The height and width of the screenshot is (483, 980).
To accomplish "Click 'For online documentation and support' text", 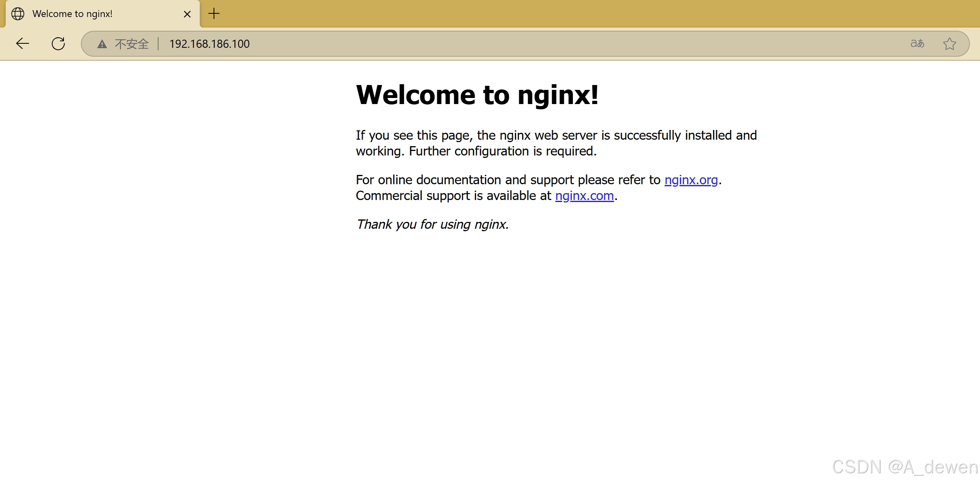I will pos(508,180).
